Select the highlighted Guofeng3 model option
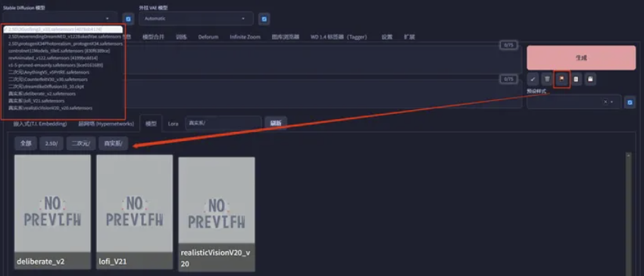This screenshot has width=644, height=276. tap(63, 30)
